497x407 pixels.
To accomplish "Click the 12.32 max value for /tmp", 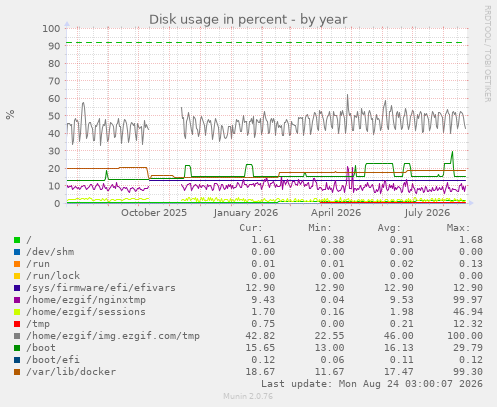I will point(468,324).
